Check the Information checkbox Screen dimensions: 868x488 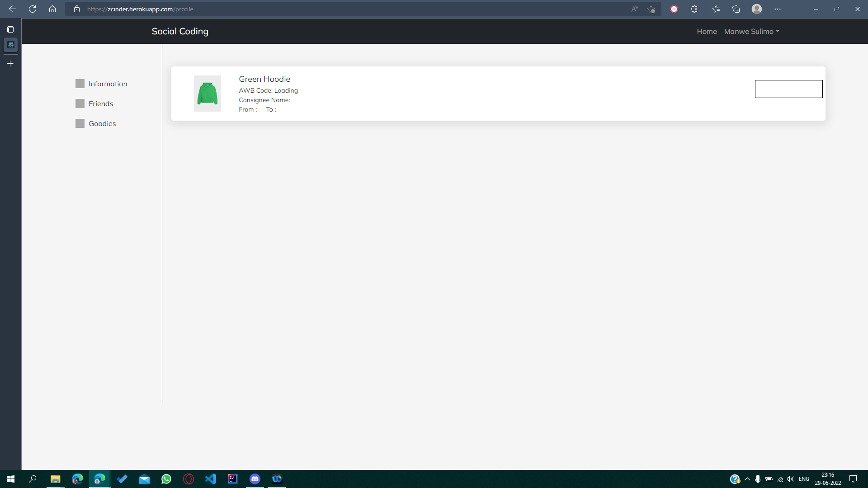tap(80, 84)
